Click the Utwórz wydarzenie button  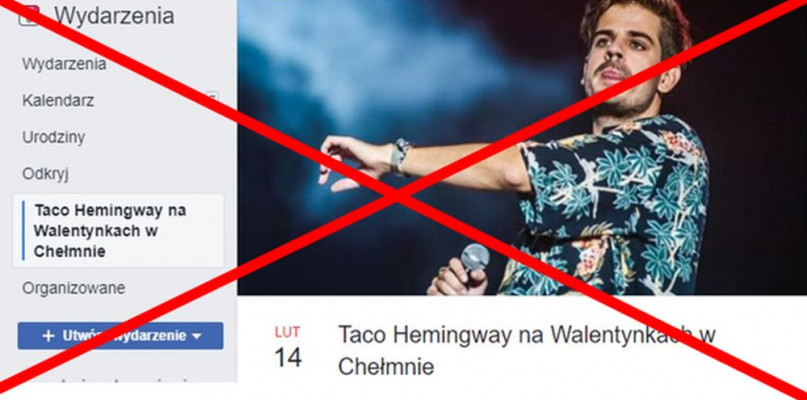120,336
